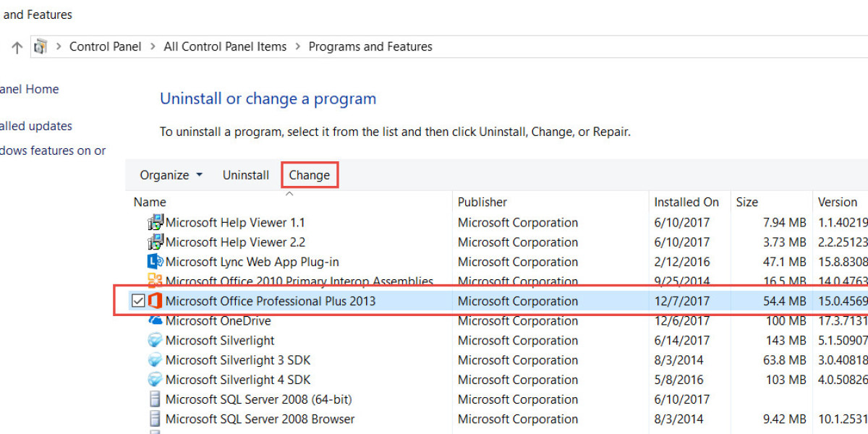Screen dimensions: 868x434
Task: Click the Microsoft Help Viewer 2.2 icon
Action: click(x=155, y=242)
